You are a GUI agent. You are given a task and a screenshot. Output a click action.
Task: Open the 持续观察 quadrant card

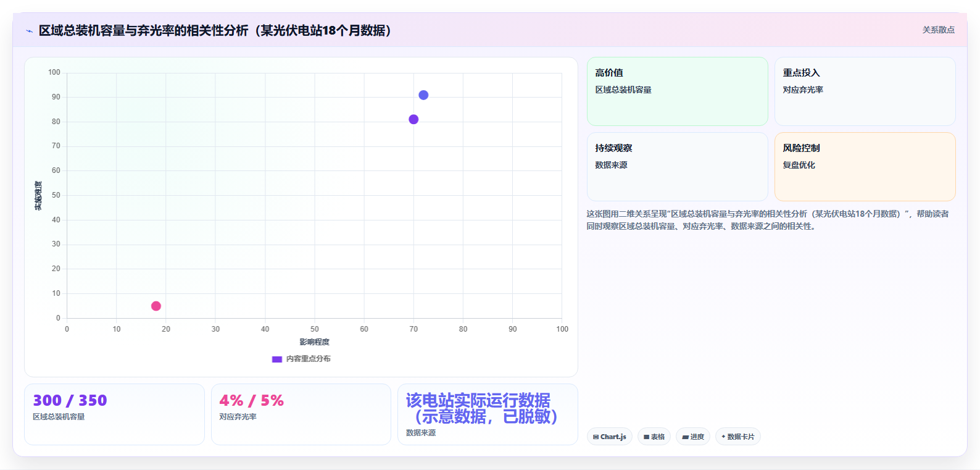pyautogui.click(x=678, y=167)
